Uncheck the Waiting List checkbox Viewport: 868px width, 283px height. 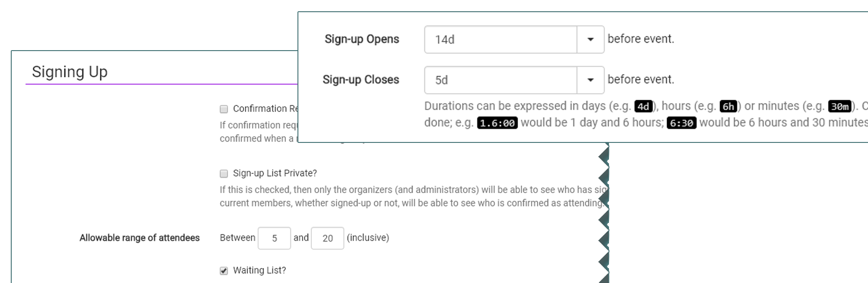(x=224, y=271)
